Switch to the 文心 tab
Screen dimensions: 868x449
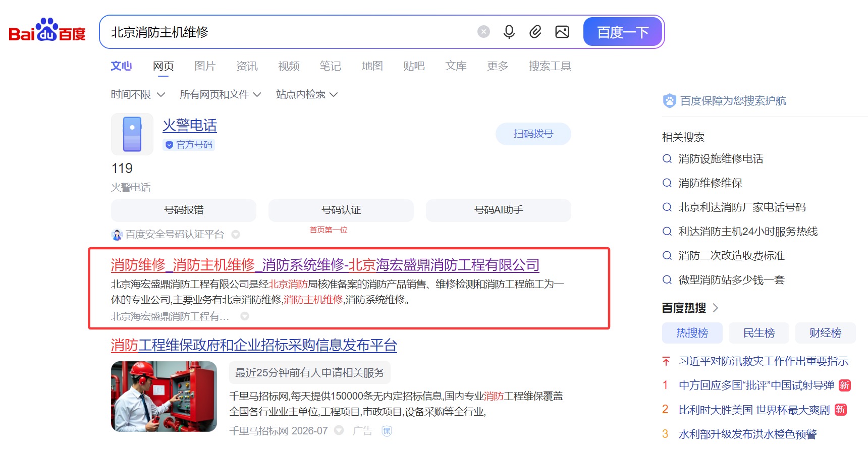pos(121,66)
